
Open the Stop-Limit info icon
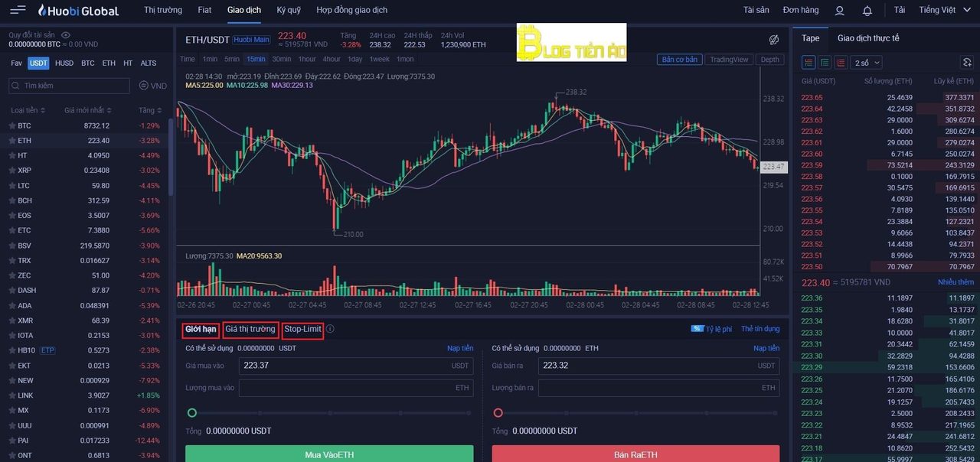(330, 329)
